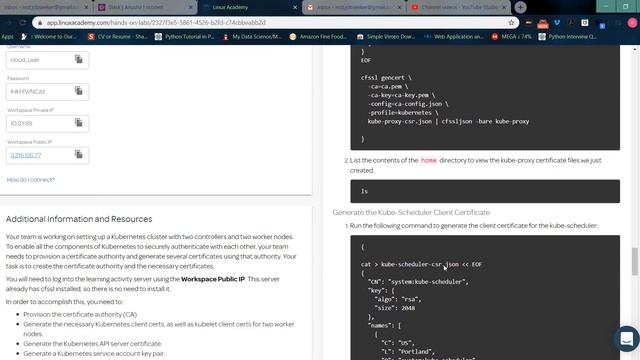Viewport: 640px width, 360px height.
Task: Click the Workspace Private IP field
Action: point(47,123)
